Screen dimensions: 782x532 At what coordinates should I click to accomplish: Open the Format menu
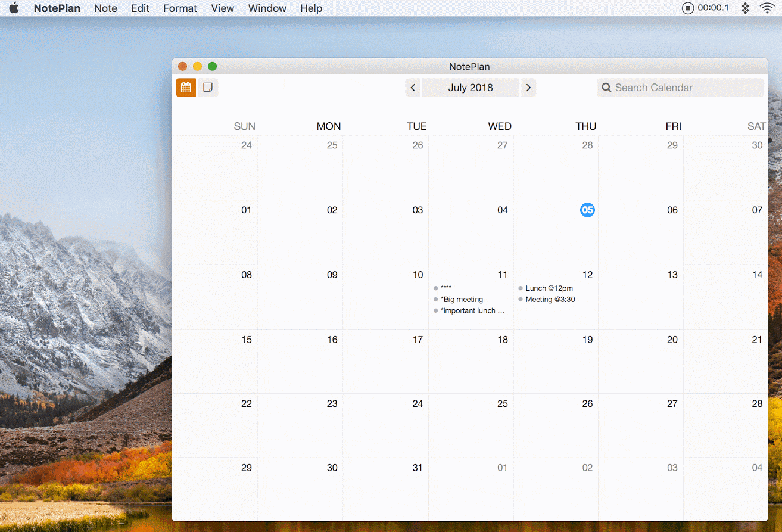[180, 8]
